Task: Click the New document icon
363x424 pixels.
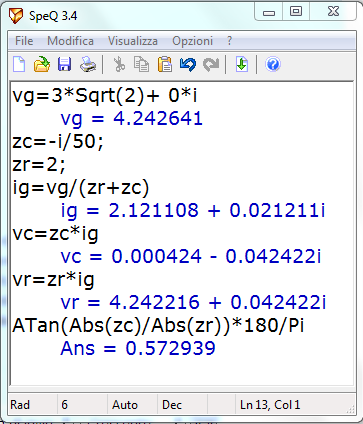Action: [19, 64]
